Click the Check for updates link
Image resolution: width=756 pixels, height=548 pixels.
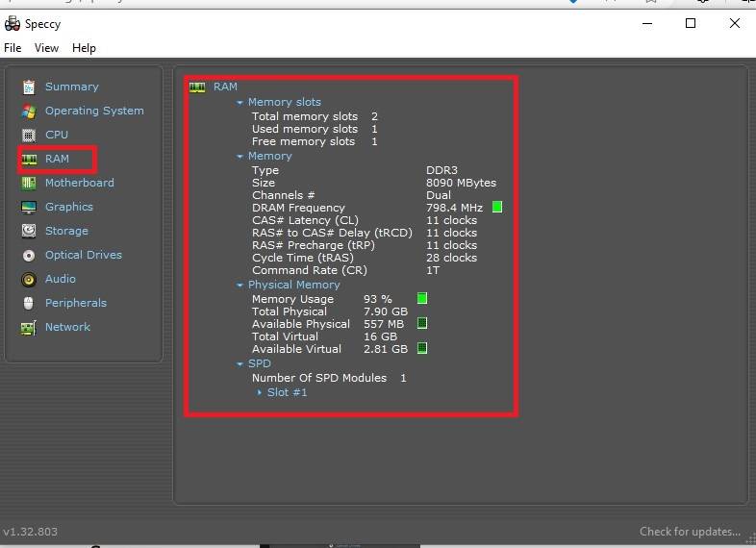(x=690, y=532)
